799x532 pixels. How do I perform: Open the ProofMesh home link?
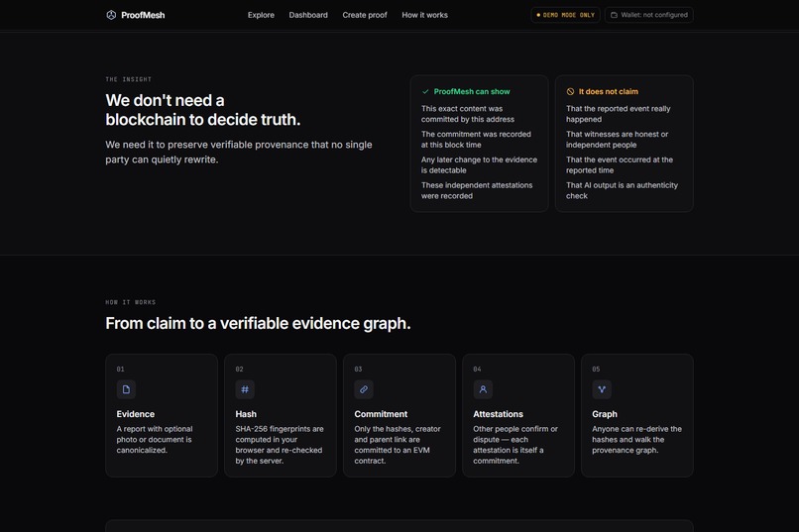pyautogui.click(x=135, y=15)
